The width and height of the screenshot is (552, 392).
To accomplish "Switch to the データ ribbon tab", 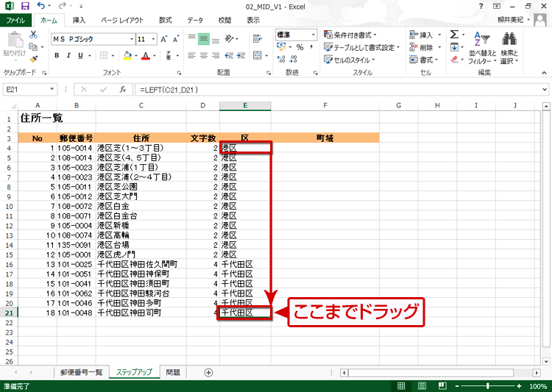I will click(195, 20).
